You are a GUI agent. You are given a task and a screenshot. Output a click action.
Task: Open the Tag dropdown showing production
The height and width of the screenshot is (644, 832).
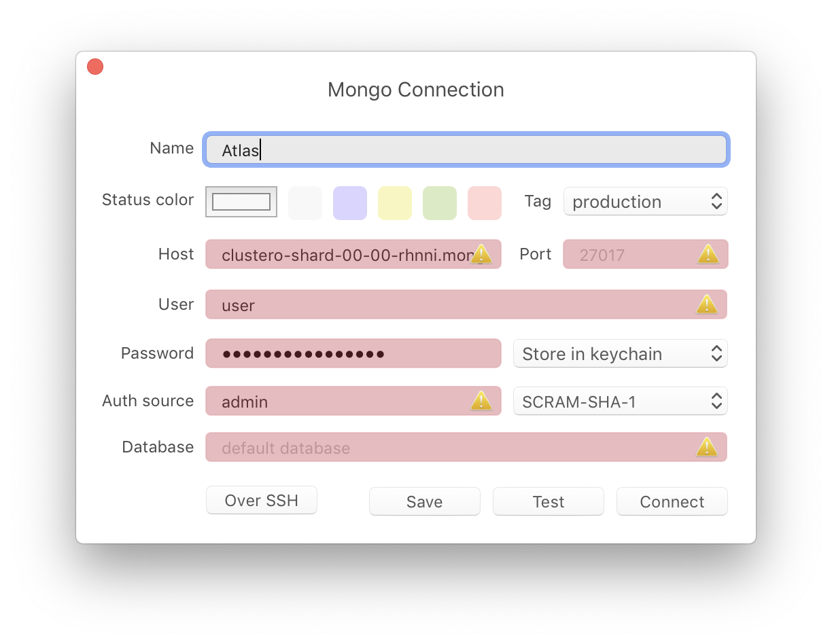(x=644, y=201)
